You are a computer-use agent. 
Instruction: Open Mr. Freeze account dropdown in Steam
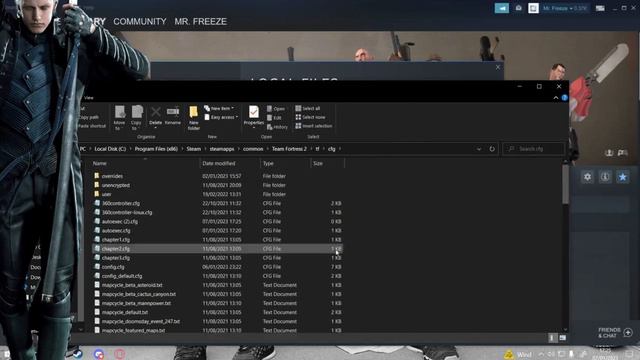pyautogui.click(x=565, y=8)
